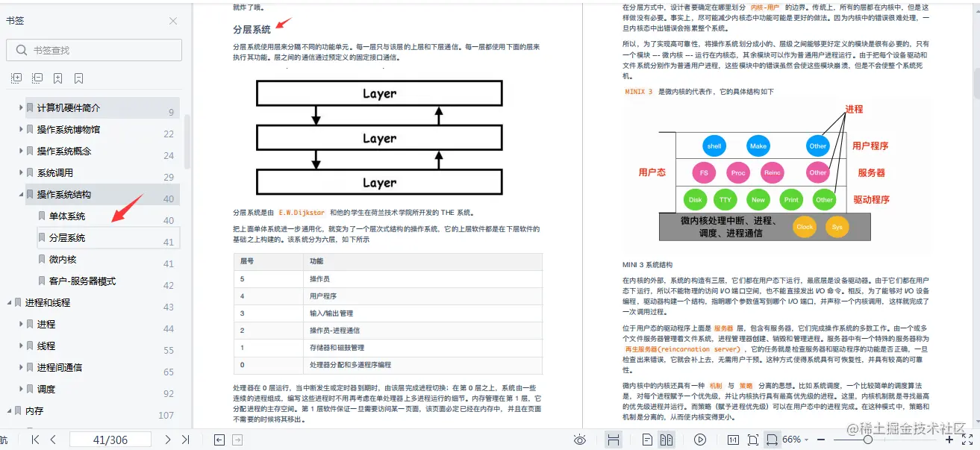Fit page to window
Viewport: 980px width, 450px height.
(752, 440)
